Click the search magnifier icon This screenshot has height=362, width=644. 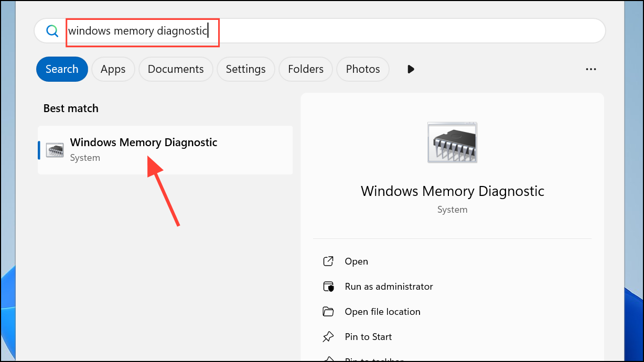pos(52,31)
